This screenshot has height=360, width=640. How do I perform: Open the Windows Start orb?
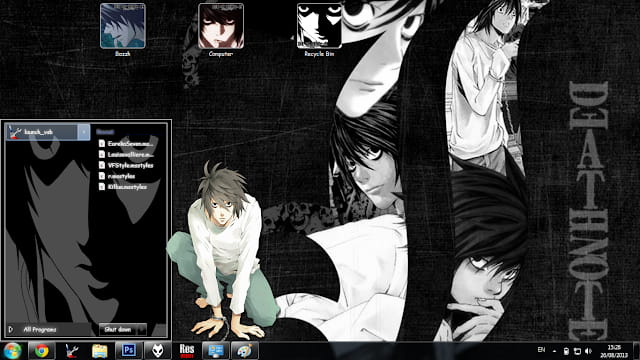[x=12, y=351]
